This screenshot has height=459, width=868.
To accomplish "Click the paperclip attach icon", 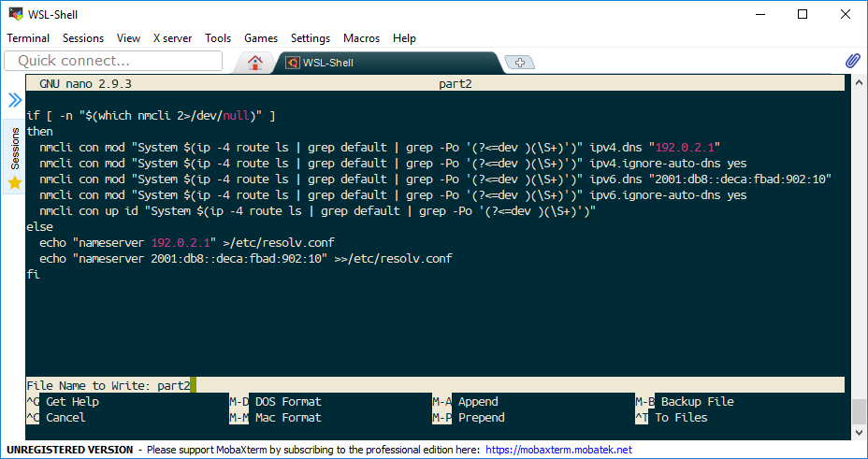I will (852, 61).
